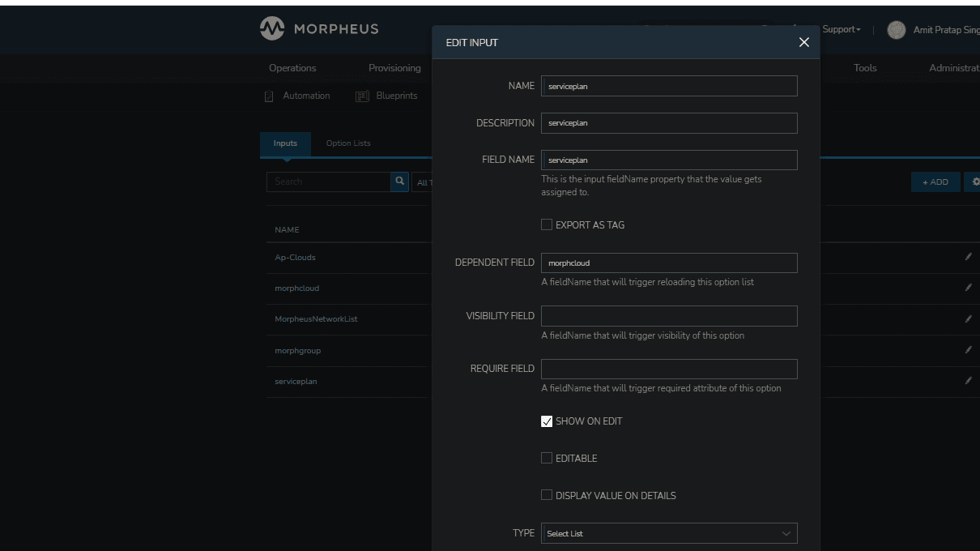Click into the Visibility Field input
Image resolution: width=980 pixels, height=551 pixels.
click(x=668, y=316)
